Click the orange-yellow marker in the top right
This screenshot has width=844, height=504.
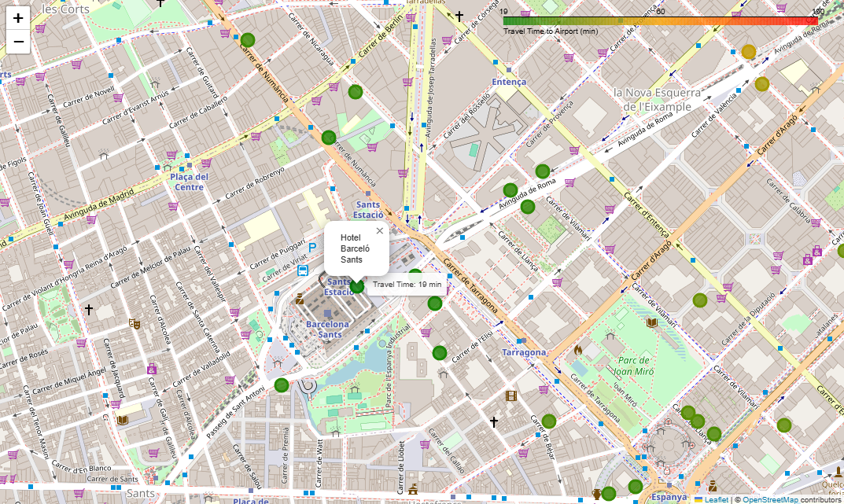tap(749, 52)
